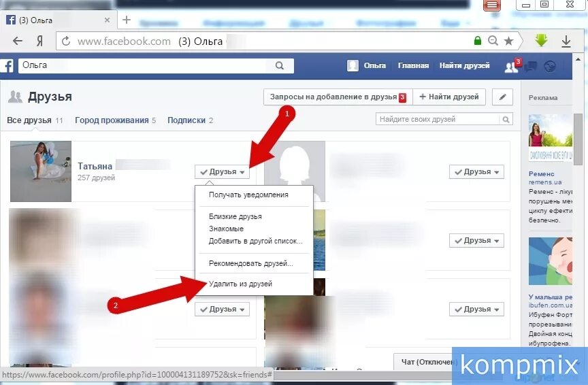Bookmark the page with the star icon
Viewport: 588px width, 385px height.
tap(508, 41)
